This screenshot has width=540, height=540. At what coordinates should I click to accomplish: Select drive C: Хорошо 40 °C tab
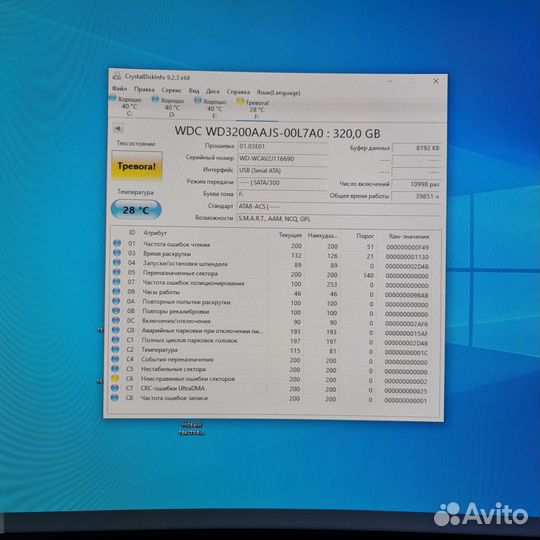point(126,106)
